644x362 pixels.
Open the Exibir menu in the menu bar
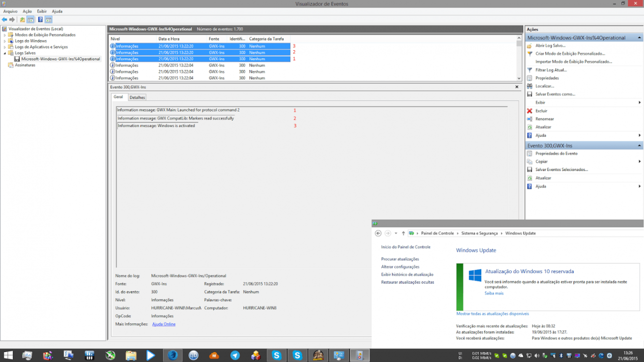pos(42,11)
